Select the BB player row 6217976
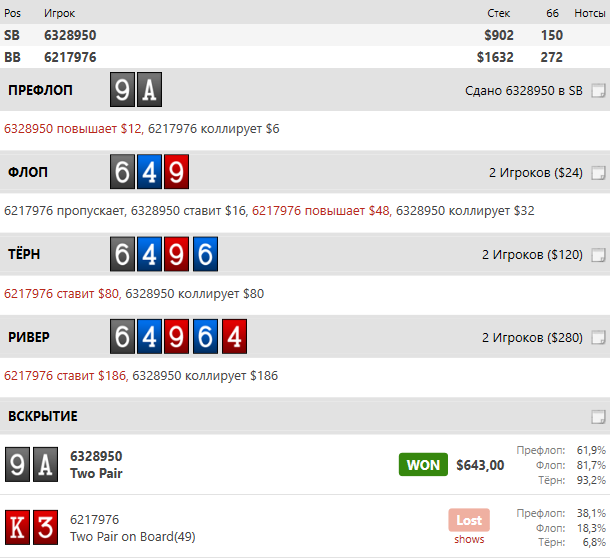The image size is (613, 559). click(305, 57)
